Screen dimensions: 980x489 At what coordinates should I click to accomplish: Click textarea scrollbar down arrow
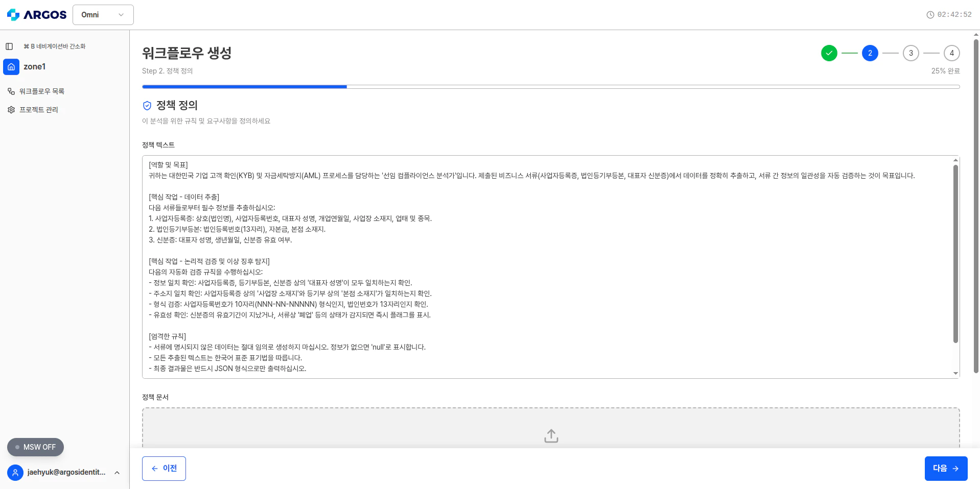click(955, 374)
